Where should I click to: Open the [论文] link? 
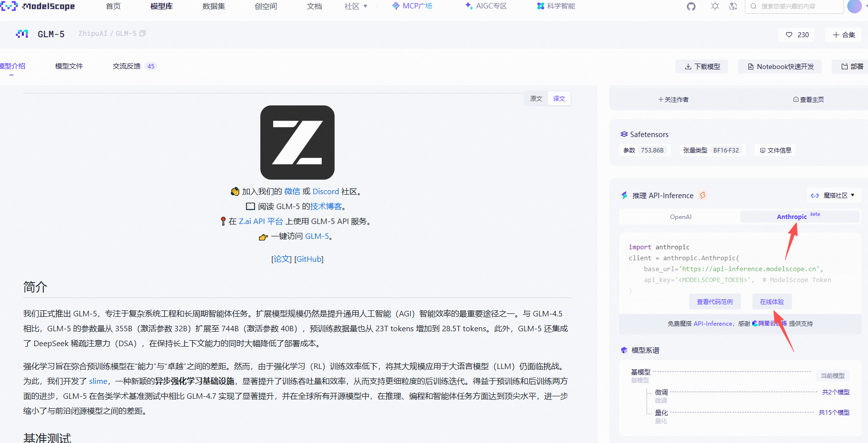(282, 259)
